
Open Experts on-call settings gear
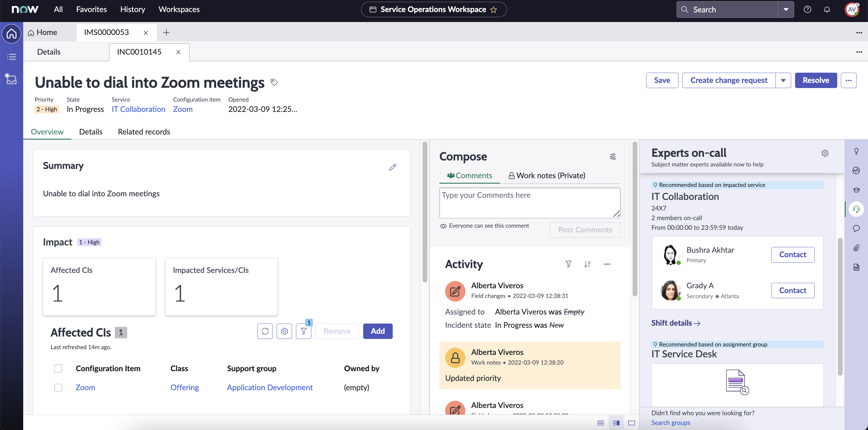[x=825, y=153]
